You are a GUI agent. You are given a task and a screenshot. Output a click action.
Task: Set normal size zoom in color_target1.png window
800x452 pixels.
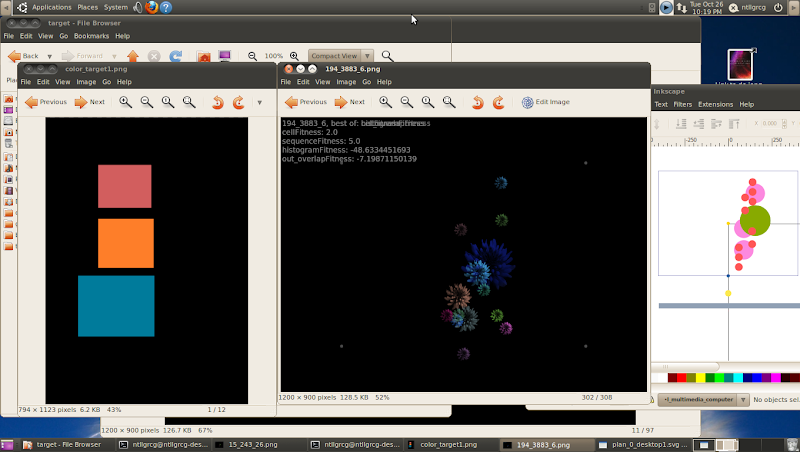(x=168, y=102)
